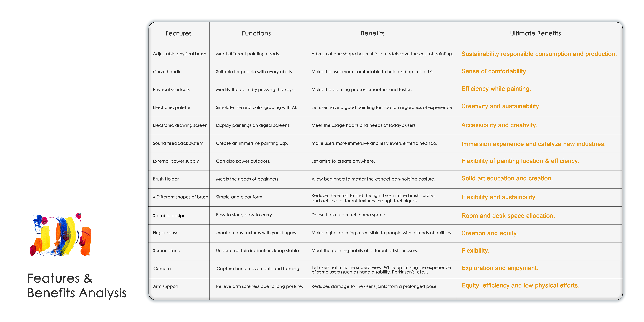Click 'Exploration and enjoyment.' orange text
Viewport: 644px width, 322px height.
499,268
